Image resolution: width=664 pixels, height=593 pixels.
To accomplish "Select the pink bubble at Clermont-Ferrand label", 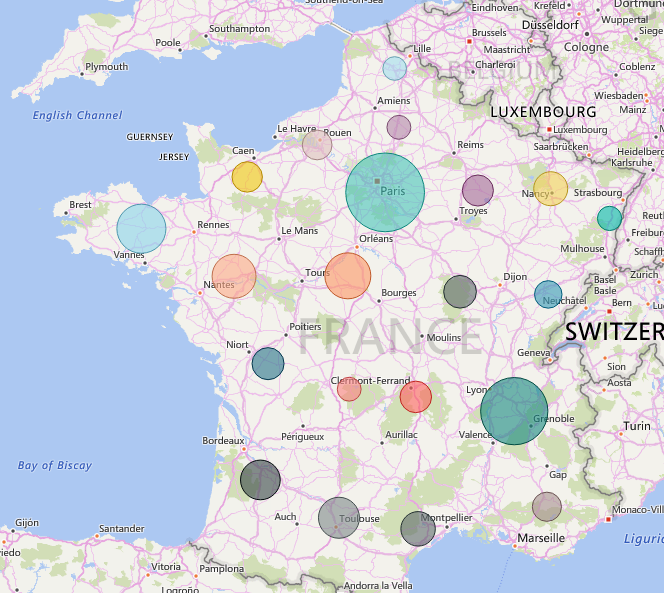I will pos(349,389).
